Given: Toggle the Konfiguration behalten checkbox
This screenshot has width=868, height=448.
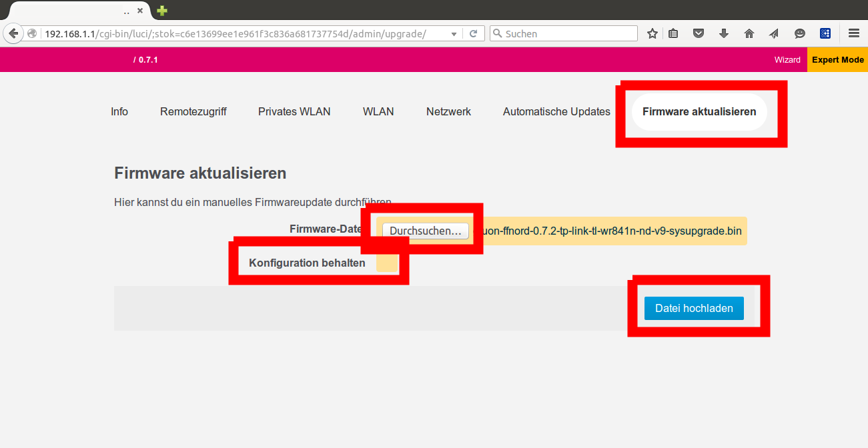Looking at the screenshot, I should (x=387, y=263).
